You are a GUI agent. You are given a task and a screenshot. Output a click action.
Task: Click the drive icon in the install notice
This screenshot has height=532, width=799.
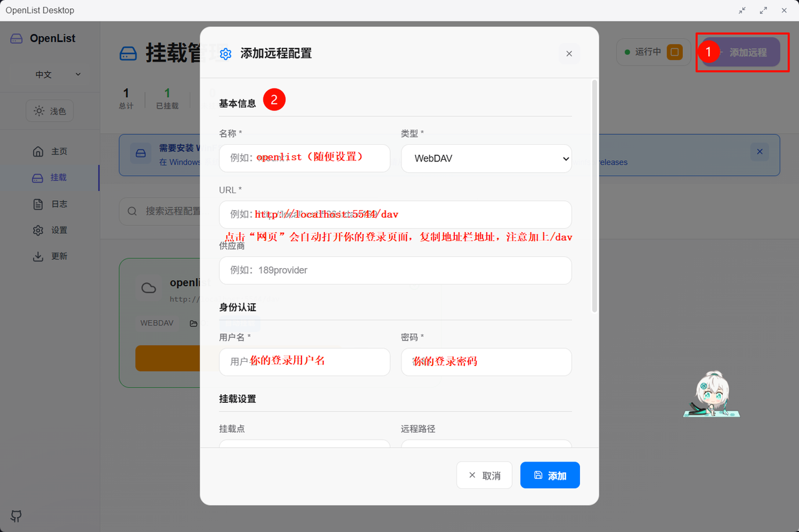pos(140,153)
